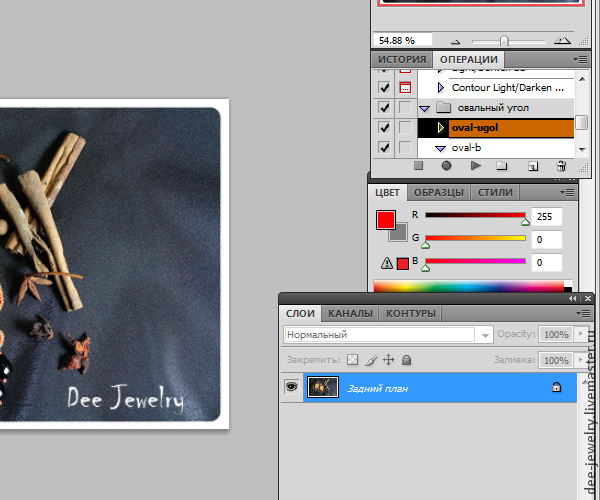
Task: Create a new action set folder
Action: (503, 166)
